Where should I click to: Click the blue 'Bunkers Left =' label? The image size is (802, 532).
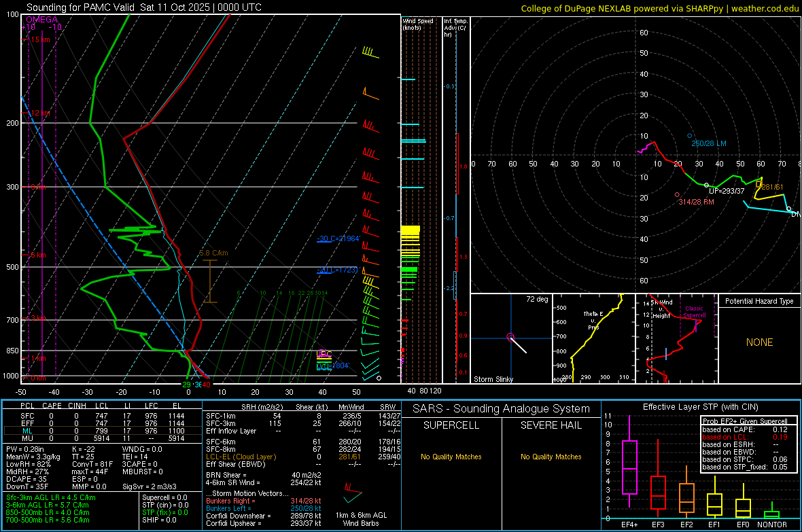click(x=228, y=508)
